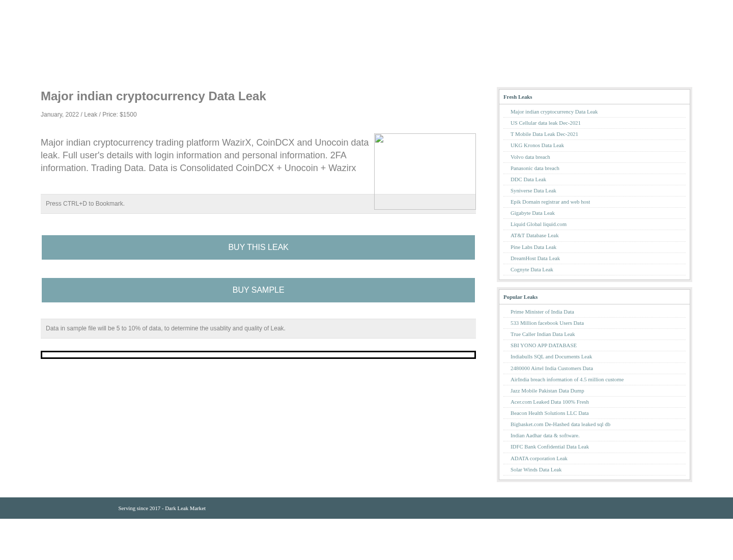Image resolution: width=733 pixels, height=560 pixels.
Task: Select 'Epik Domain registrar and web host' link
Action: [550, 202]
